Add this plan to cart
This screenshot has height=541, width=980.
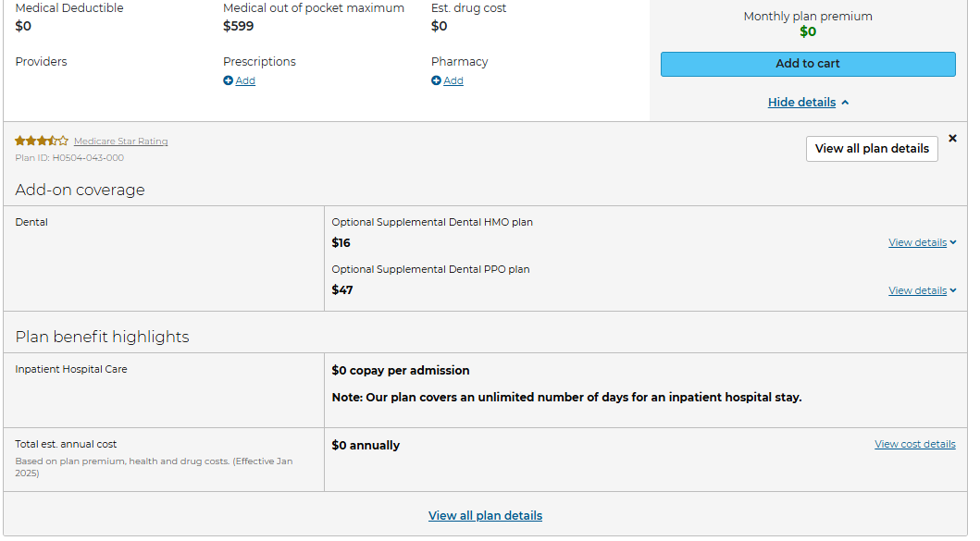tap(808, 64)
